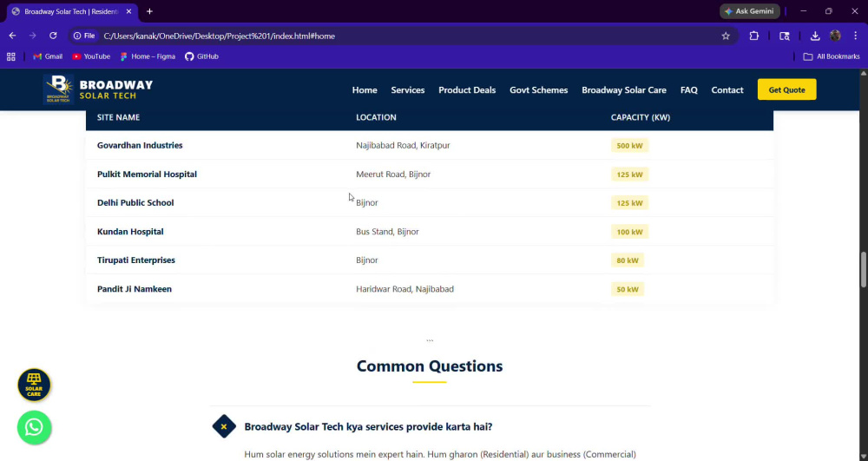868x461 pixels.
Task: Open the All Bookmarks folder
Action: pyautogui.click(x=832, y=56)
